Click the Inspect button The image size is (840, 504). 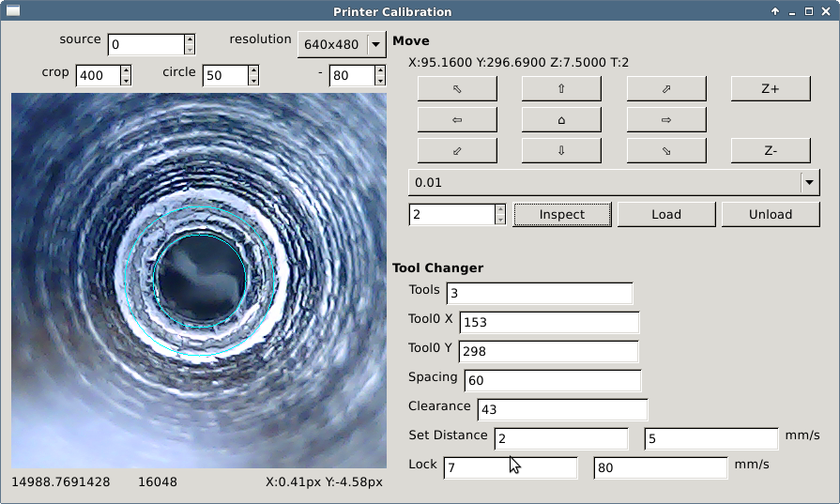[x=562, y=214]
